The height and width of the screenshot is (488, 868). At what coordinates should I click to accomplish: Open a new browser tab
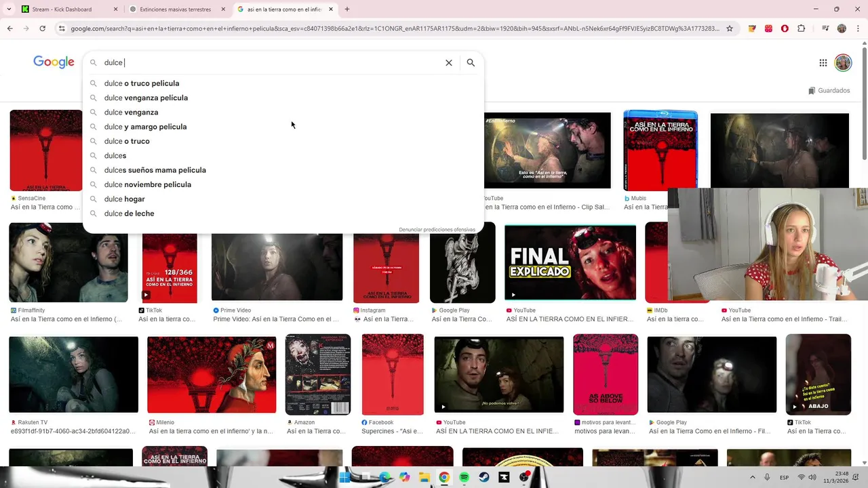pyautogui.click(x=347, y=9)
